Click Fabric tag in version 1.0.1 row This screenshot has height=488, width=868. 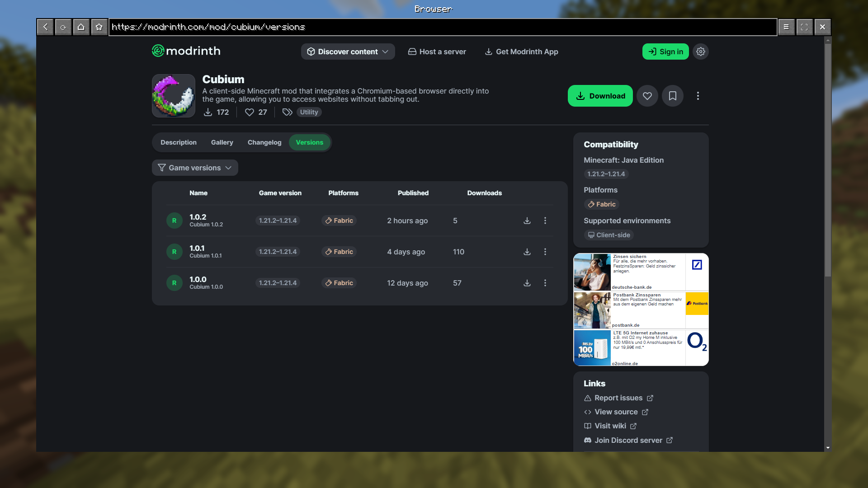[339, 252]
